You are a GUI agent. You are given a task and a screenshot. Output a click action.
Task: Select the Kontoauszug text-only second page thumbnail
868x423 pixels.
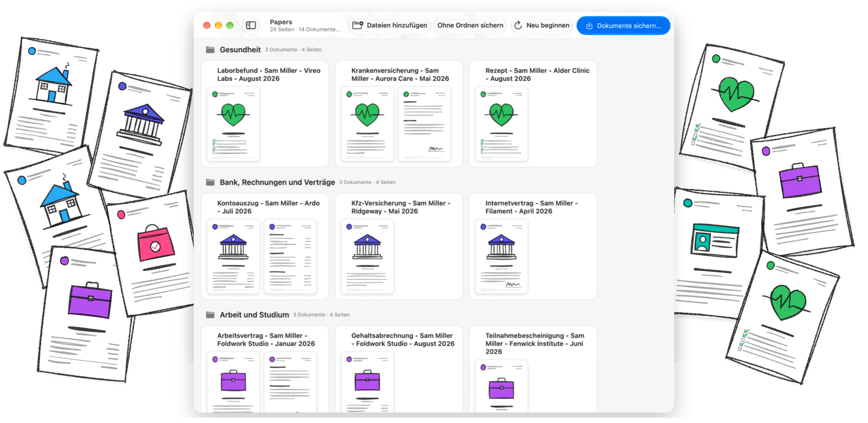pos(290,257)
